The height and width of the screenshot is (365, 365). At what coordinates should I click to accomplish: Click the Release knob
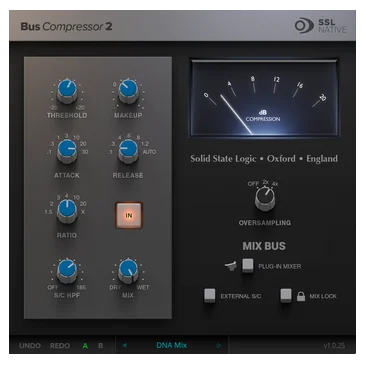(x=128, y=151)
